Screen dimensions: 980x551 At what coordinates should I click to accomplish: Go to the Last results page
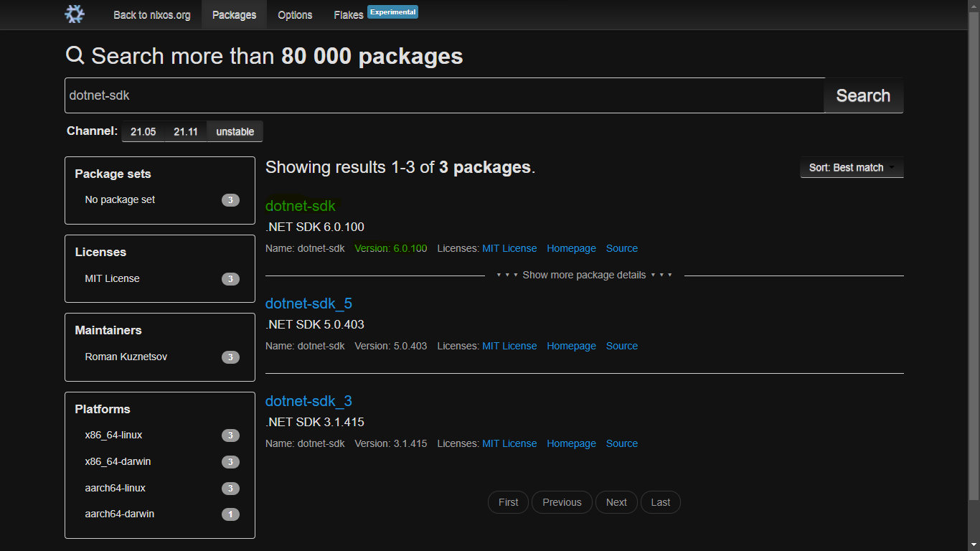pyautogui.click(x=661, y=502)
